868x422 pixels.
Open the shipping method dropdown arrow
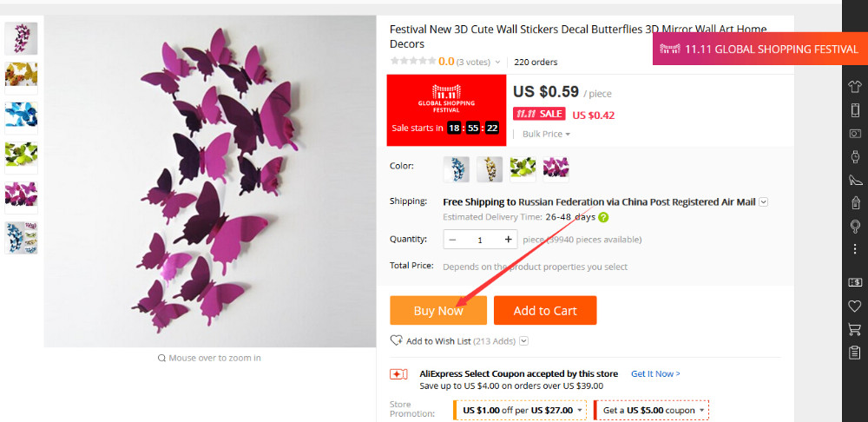[764, 202]
